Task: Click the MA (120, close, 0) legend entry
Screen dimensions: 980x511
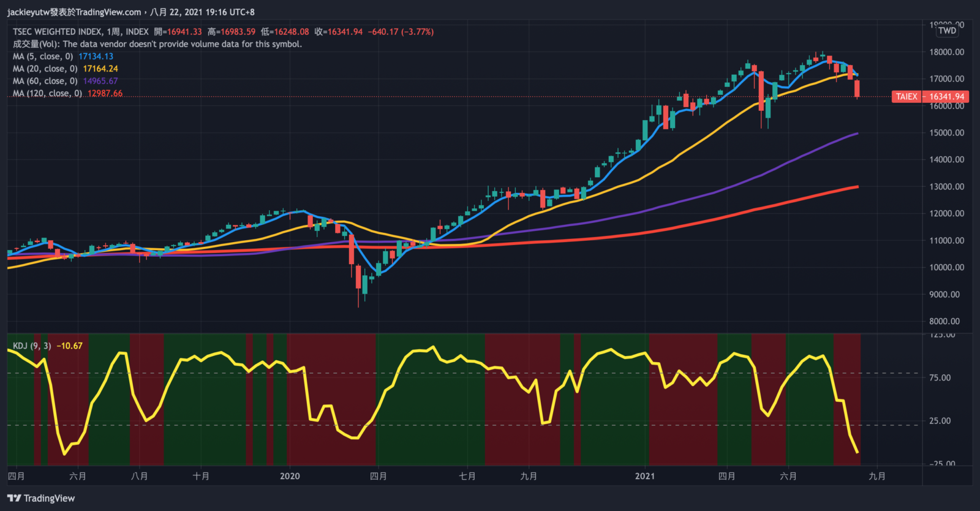Action: coord(47,94)
